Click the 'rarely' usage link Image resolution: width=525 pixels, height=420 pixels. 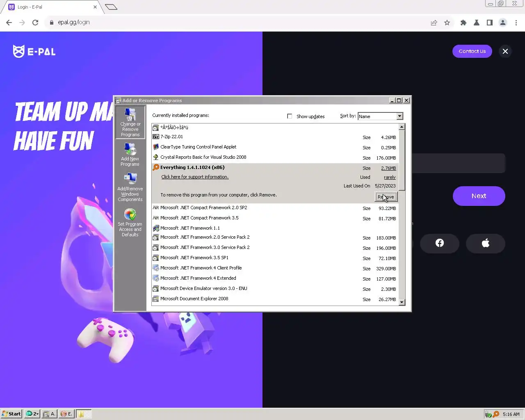(x=390, y=177)
